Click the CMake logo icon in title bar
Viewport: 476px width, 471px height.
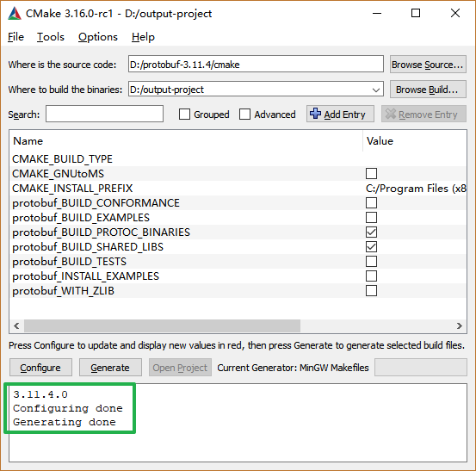[x=15, y=14]
